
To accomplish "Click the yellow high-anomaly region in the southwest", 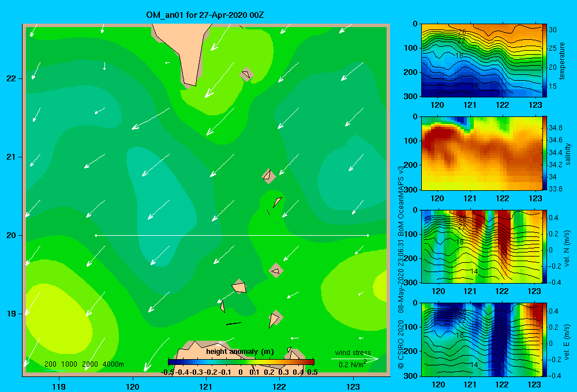I will point(59,320).
